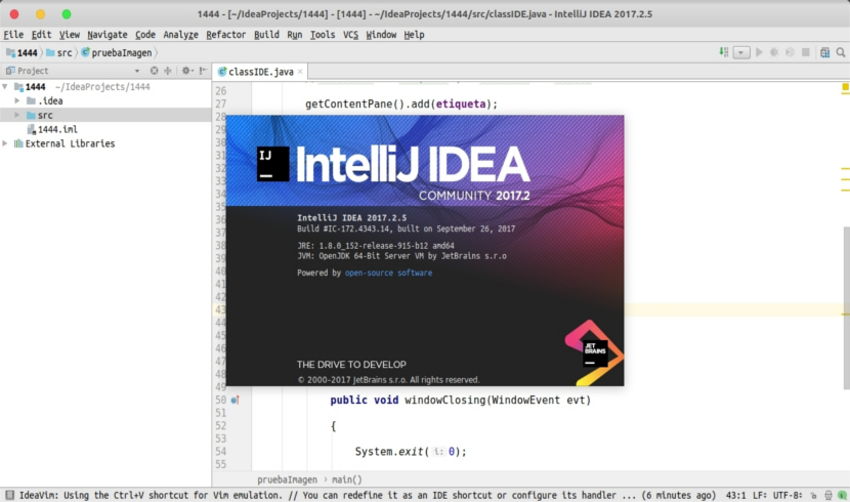Click main() in the bottom breadcrumb
The width and height of the screenshot is (850, 502).
click(x=346, y=480)
